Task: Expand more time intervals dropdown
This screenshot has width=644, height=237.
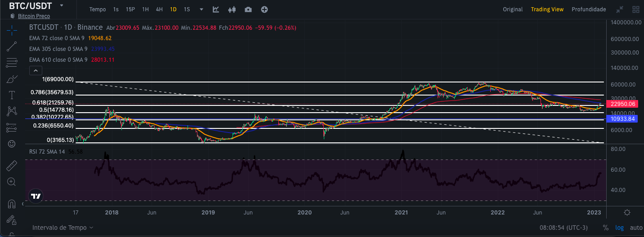Action: pos(201,9)
